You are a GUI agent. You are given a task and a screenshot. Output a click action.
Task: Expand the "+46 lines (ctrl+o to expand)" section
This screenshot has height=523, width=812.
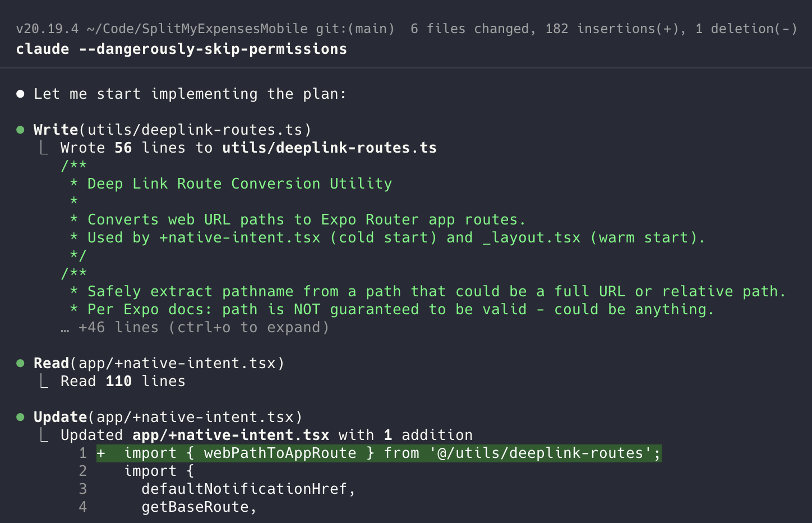(203, 328)
